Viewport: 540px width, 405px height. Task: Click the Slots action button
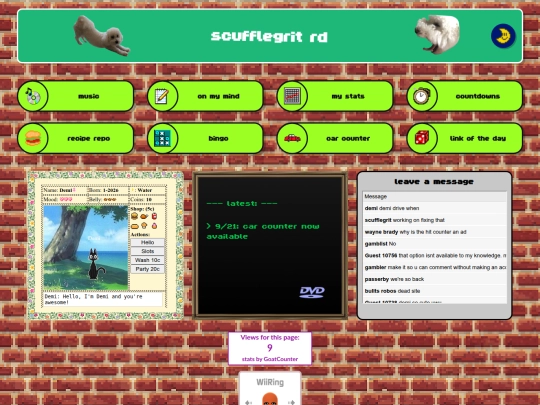pyautogui.click(x=147, y=251)
